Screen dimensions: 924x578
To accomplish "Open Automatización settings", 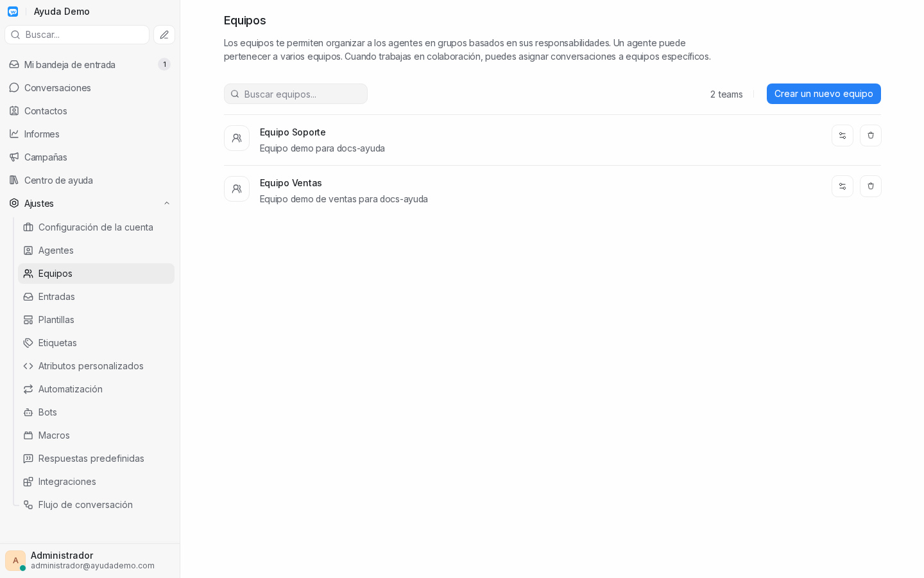I will point(96,389).
